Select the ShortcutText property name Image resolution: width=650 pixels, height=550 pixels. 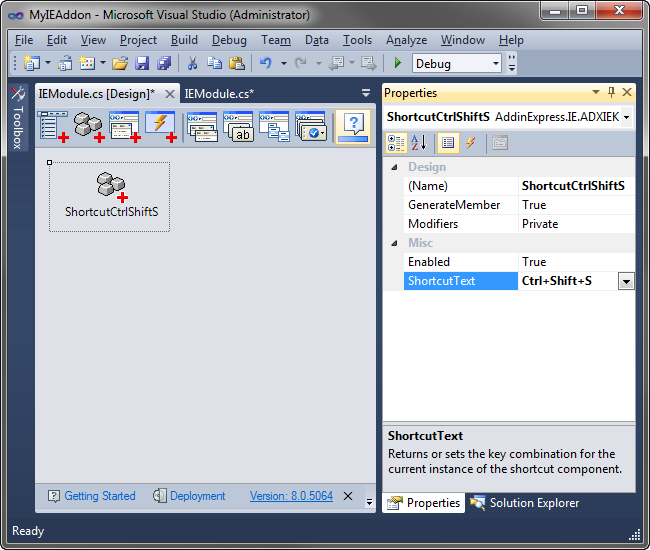click(461, 281)
